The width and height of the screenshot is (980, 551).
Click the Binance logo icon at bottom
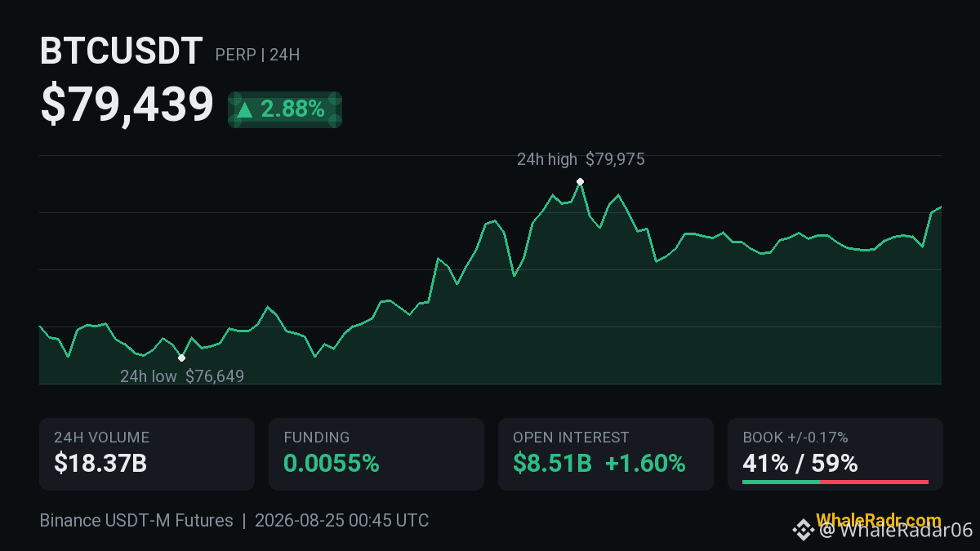(x=804, y=531)
